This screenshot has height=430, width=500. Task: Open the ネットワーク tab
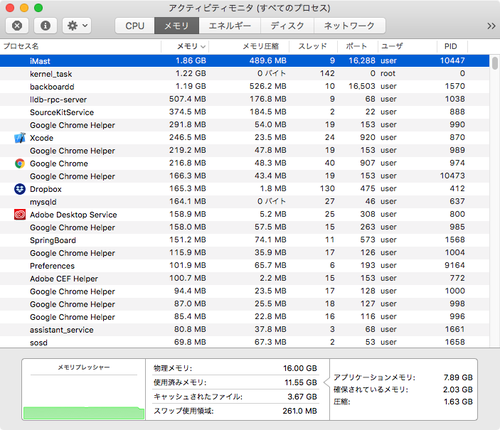click(350, 26)
